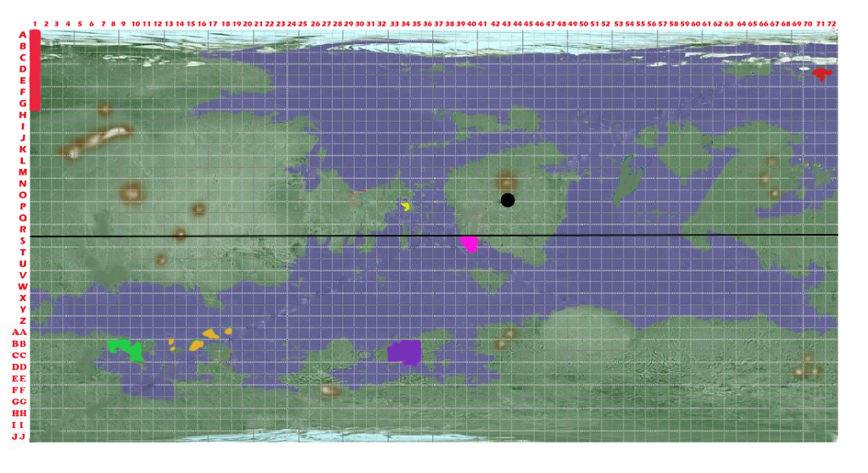Select the red territory in the northeast
Screen dimensions: 868x473
[x=821, y=74]
